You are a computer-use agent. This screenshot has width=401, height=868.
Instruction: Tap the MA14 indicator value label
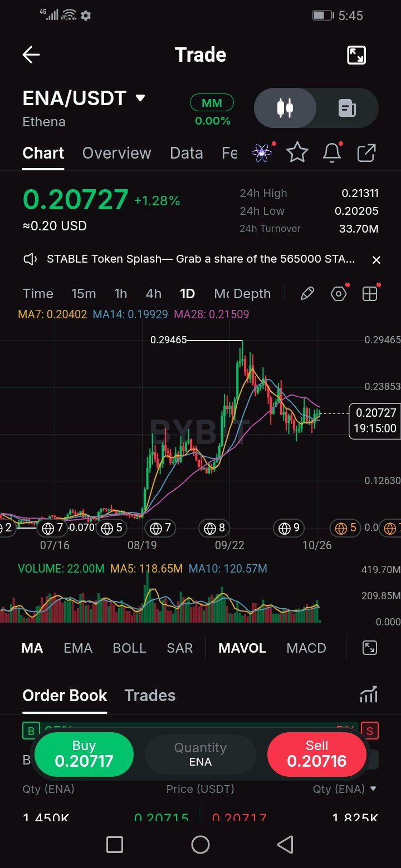pyautogui.click(x=130, y=314)
